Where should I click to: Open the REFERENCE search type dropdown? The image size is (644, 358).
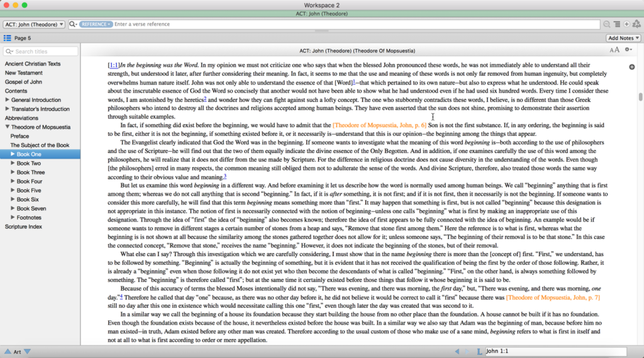96,24
